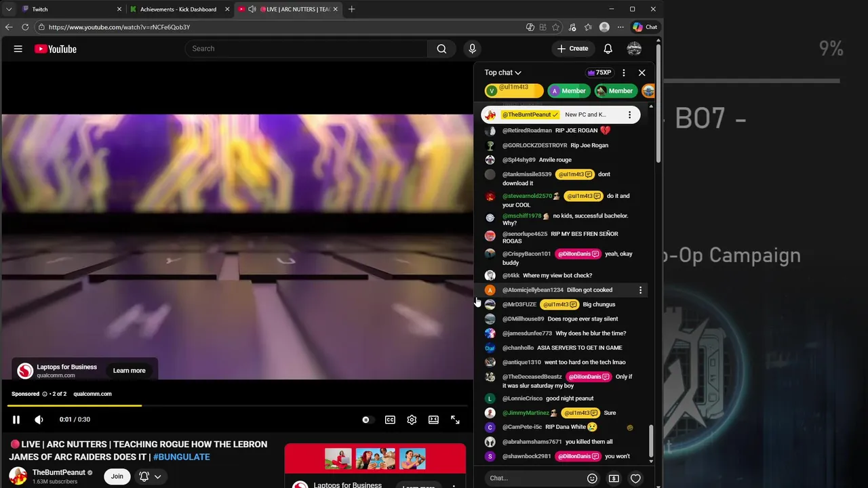
Task: Go to YouTube home via logo
Action: pos(56,49)
